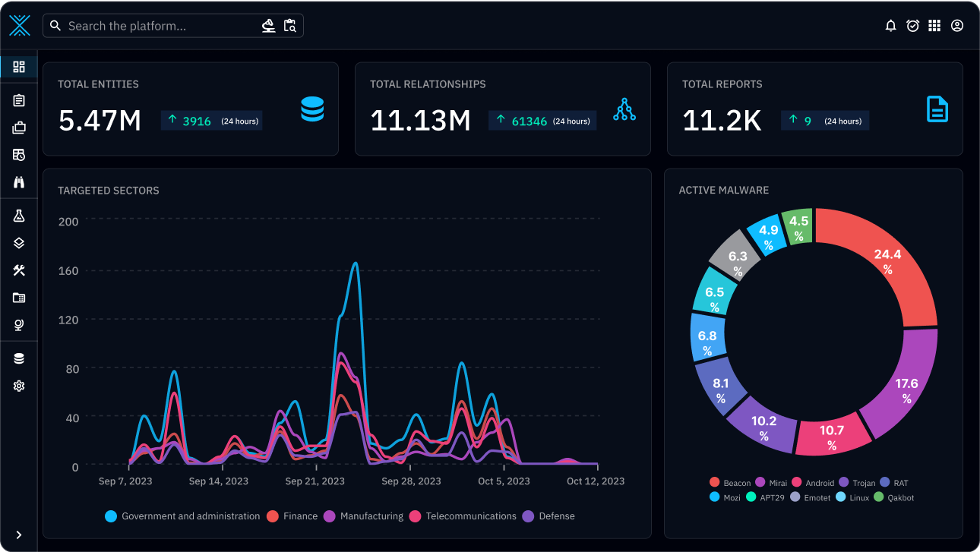Open the settings gear in sidebar
This screenshot has height=552, width=980.
[x=19, y=386]
